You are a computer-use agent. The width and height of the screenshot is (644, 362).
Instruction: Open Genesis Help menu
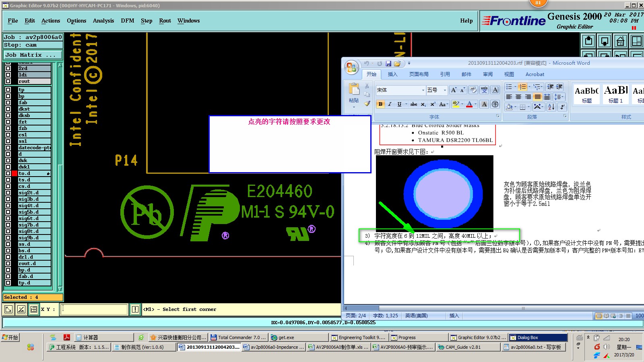[466, 21]
